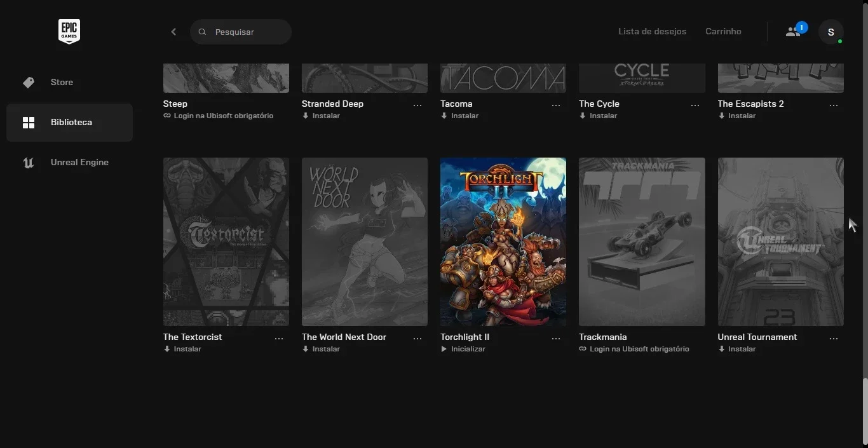Open options menu for The Cycle
Screen dimensions: 868x448
(x=695, y=105)
